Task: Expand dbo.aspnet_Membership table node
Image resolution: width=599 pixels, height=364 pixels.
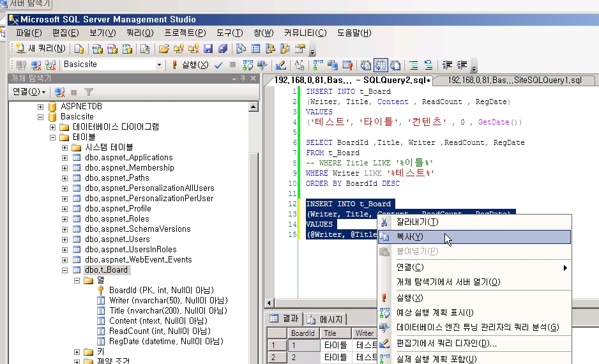Action: point(65,168)
